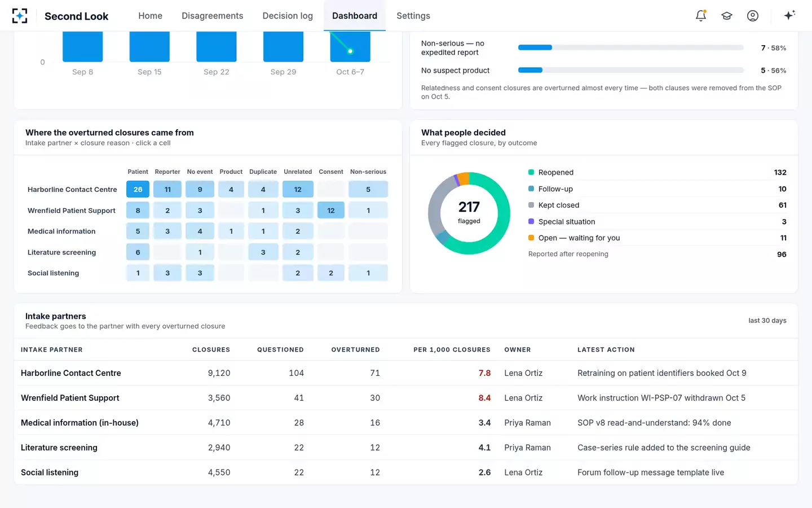Click Social listening Consent cell showing 2
The width and height of the screenshot is (812, 508).
point(331,273)
